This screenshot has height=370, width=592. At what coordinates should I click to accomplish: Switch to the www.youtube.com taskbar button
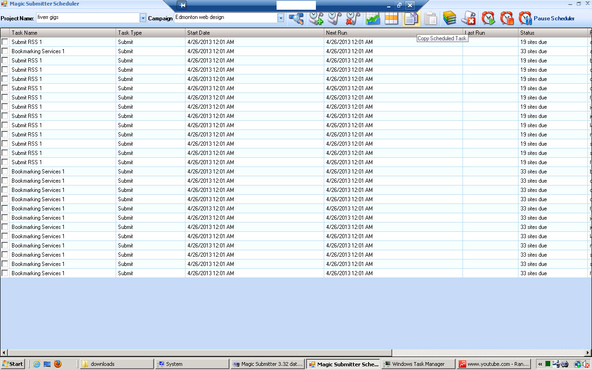(x=494, y=364)
